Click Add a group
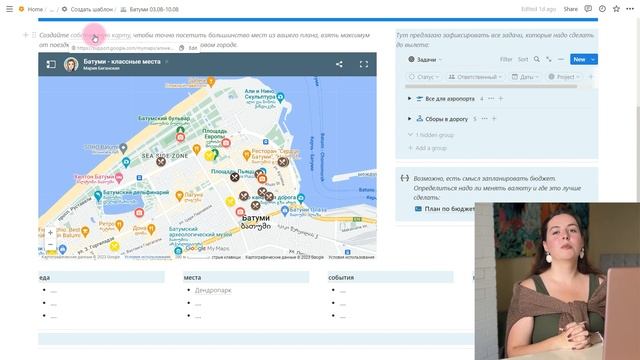Image resolution: width=640 pixels, height=360 pixels. pyautogui.click(x=427, y=148)
